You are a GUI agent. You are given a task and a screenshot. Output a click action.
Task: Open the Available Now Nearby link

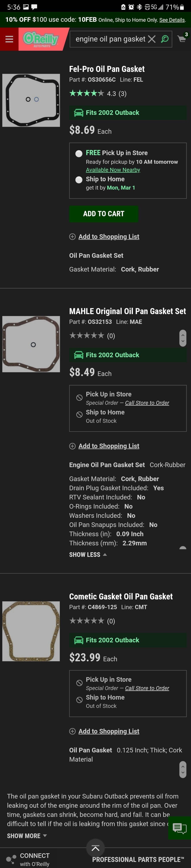113,169
